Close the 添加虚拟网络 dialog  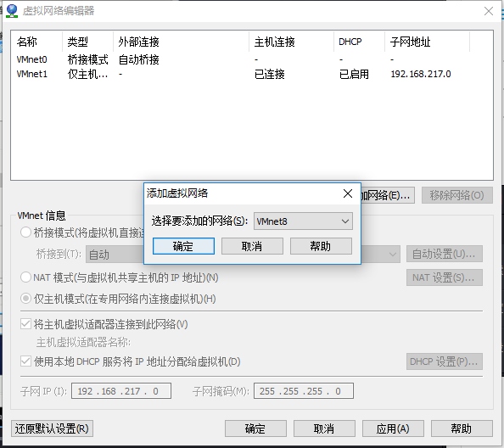348,193
